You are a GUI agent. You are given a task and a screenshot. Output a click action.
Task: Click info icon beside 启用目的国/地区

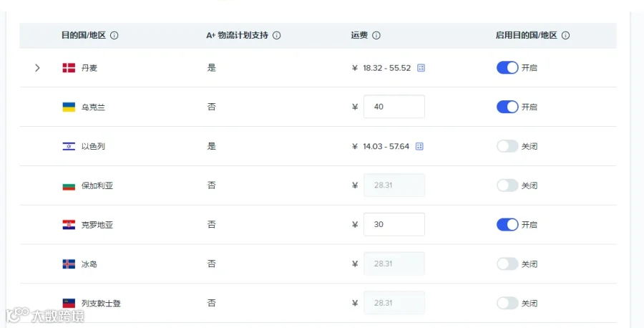(x=565, y=35)
